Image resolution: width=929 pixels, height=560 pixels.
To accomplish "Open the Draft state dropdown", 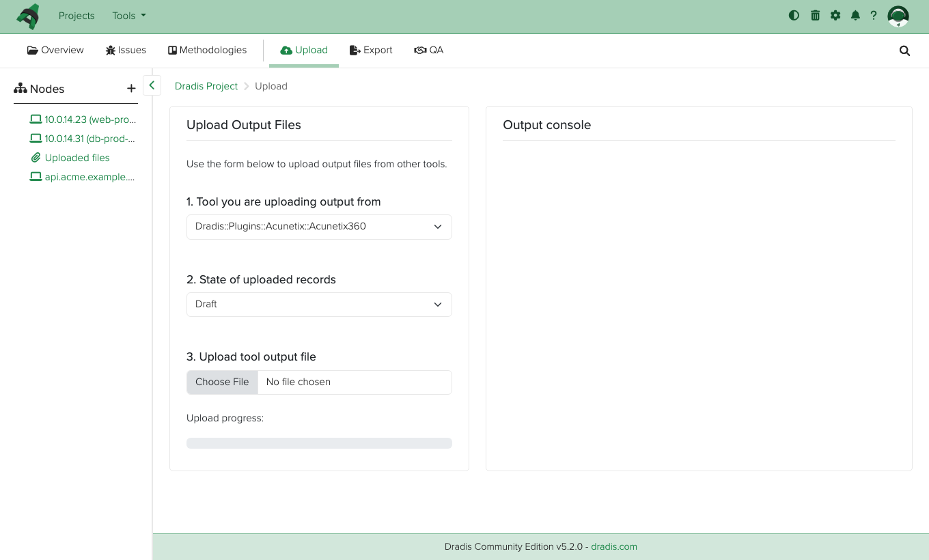I will 319,305.
